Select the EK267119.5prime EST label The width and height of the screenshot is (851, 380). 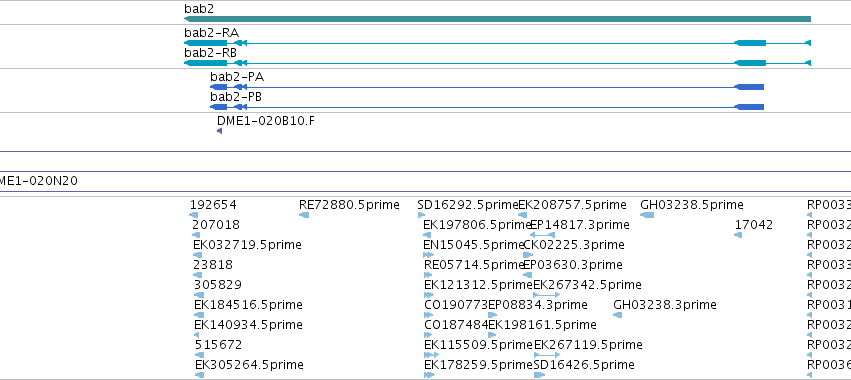pyautogui.click(x=588, y=345)
